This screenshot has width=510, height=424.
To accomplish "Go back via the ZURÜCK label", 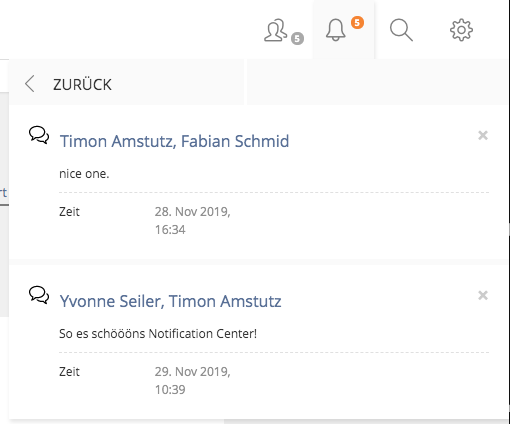I will [82, 85].
